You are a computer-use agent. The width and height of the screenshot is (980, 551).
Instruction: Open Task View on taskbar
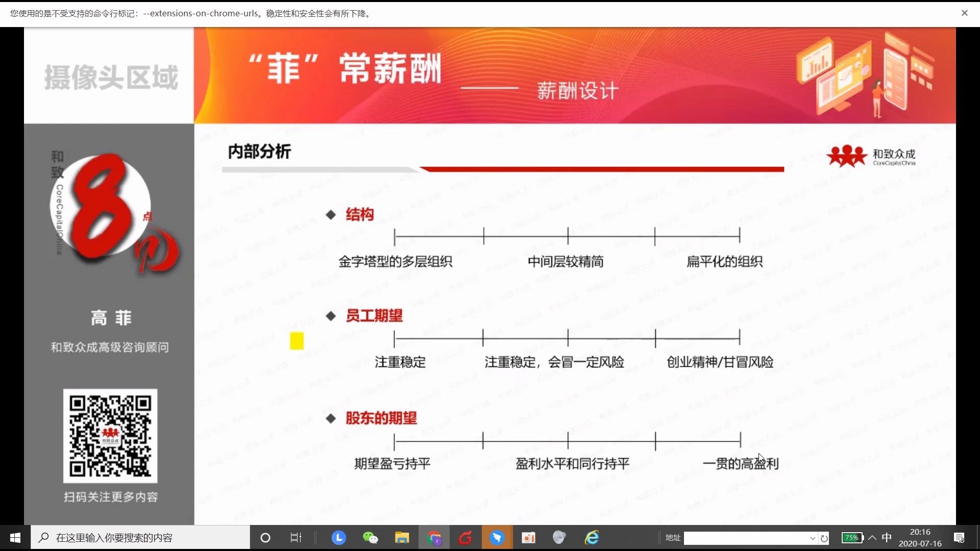click(x=296, y=538)
